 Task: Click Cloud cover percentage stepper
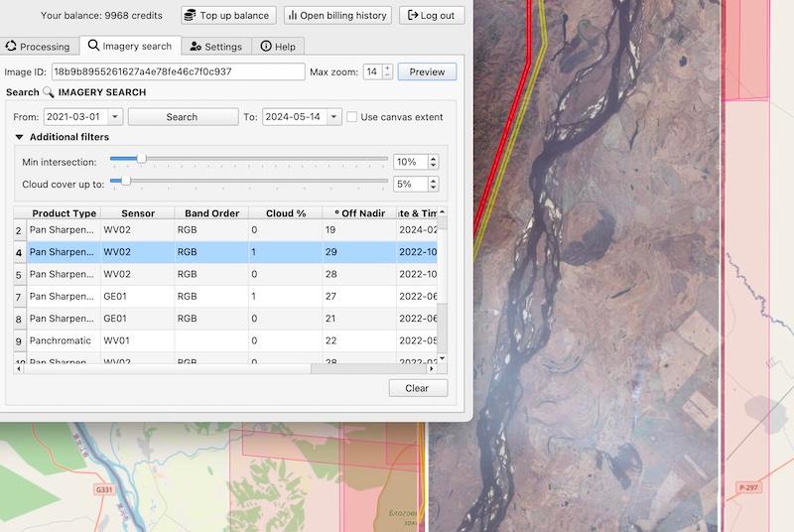[433, 184]
